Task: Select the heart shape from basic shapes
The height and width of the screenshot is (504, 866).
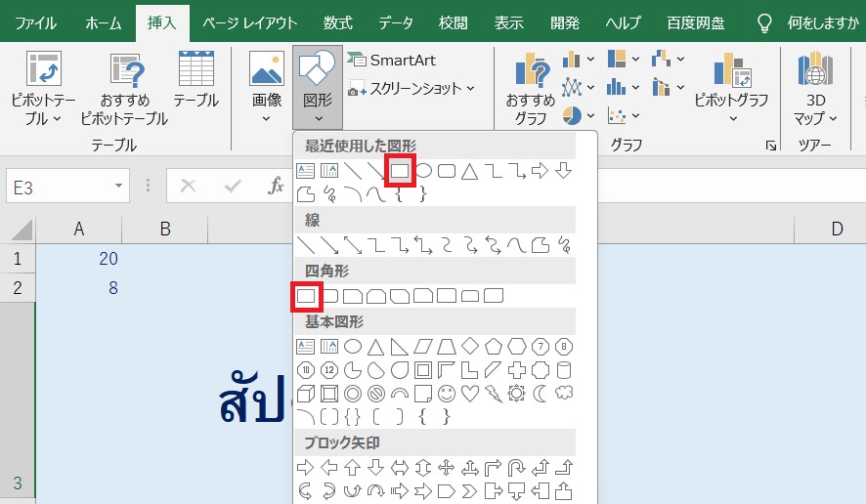Action: coord(469,394)
